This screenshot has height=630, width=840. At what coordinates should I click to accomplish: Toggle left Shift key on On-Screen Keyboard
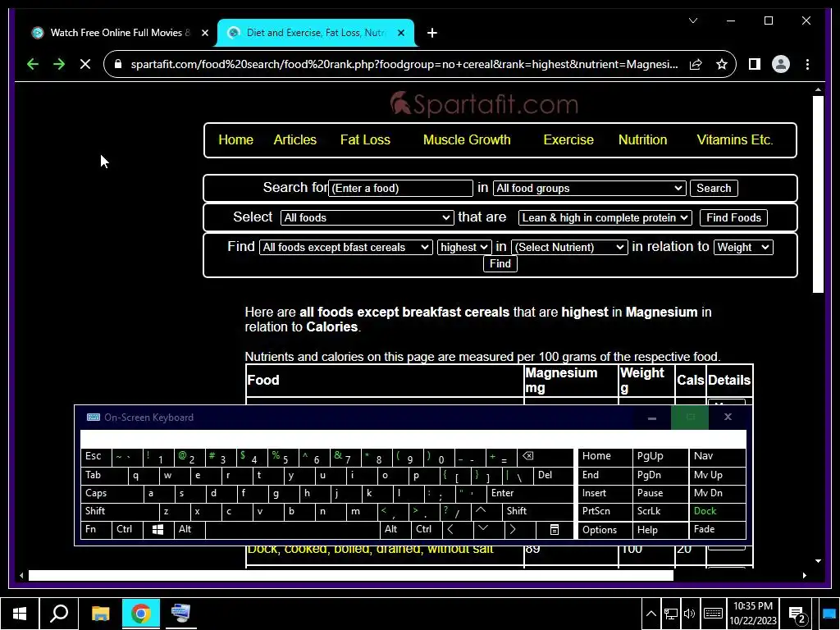[x=120, y=512]
